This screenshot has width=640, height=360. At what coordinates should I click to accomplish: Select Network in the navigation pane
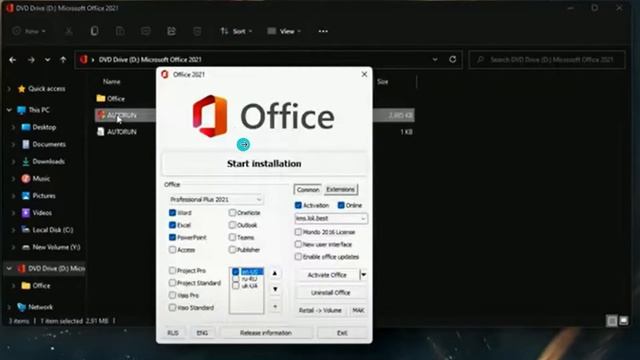(x=40, y=307)
